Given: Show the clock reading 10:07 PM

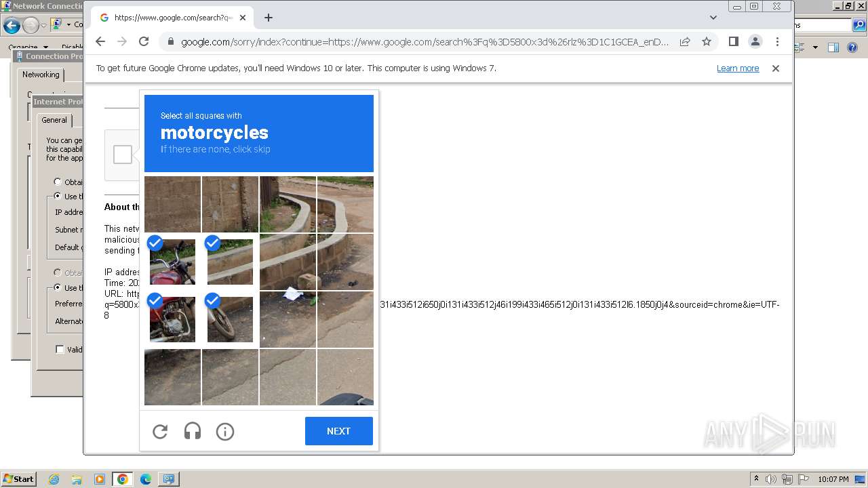Looking at the screenshot, I should (833, 479).
